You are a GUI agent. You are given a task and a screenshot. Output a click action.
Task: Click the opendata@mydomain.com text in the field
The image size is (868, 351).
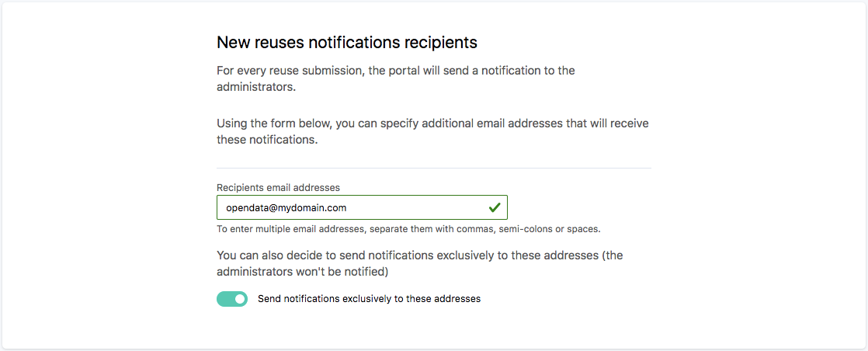[286, 208]
